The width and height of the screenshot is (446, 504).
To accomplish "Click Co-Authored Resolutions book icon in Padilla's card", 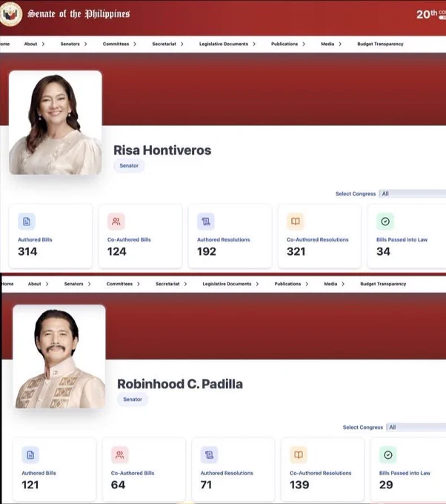I will coord(299,455).
